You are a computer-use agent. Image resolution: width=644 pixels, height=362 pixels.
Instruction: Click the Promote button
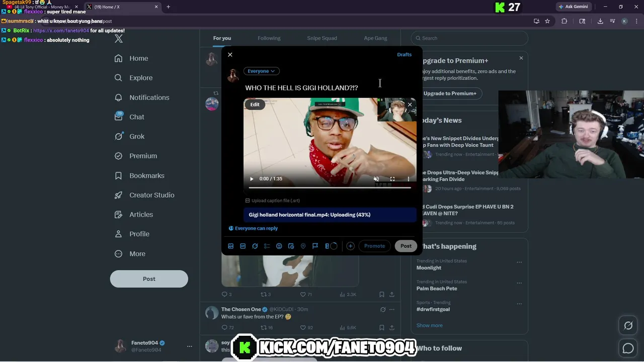(374, 246)
